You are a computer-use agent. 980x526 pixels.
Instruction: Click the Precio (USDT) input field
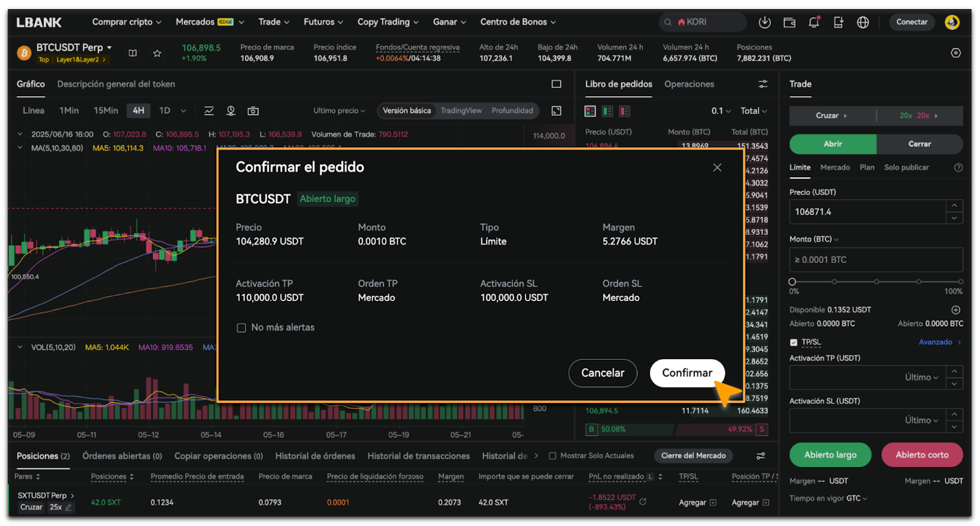click(867, 212)
